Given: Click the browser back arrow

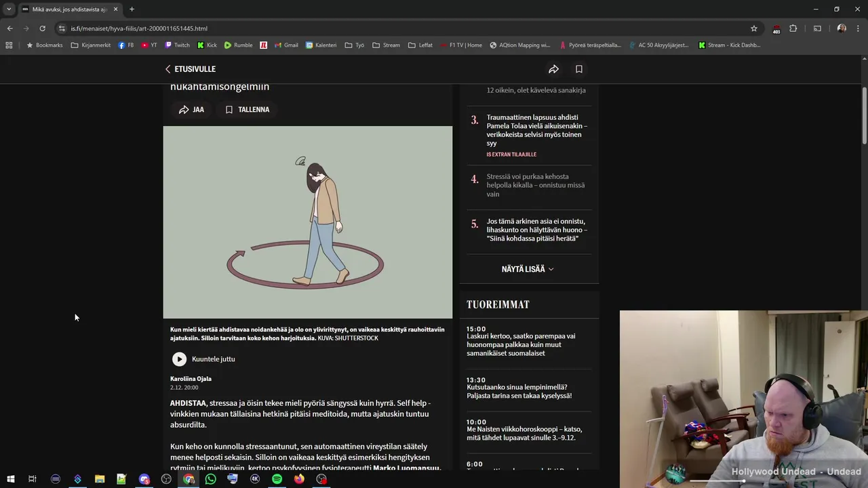Looking at the screenshot, I should pos(9,28).
